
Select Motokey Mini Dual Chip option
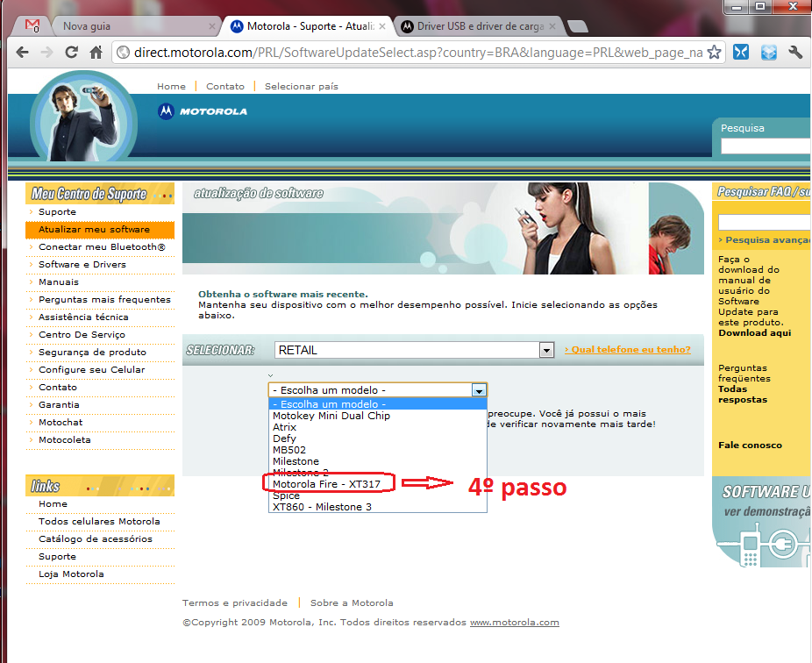coord(378,416)
